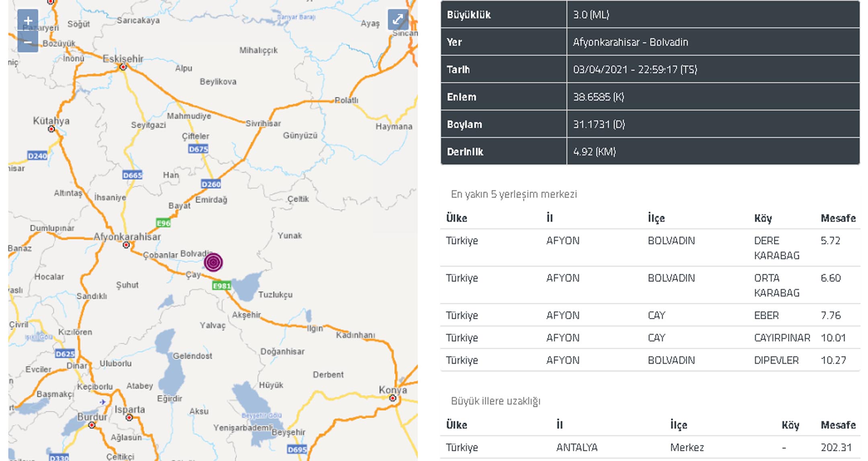Click the Isparta city marker dot
The height and width of the screenshot is (461, 868).
(x=129, y=418)
